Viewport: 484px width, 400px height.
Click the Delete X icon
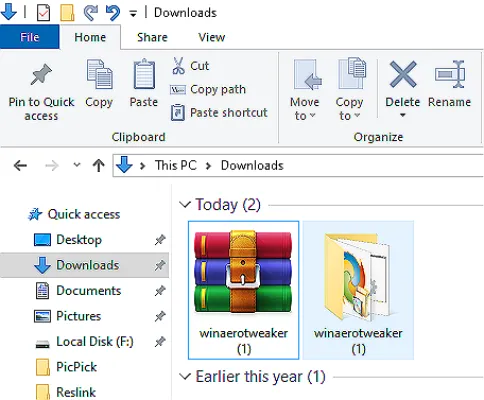click(x=403, y=74)
